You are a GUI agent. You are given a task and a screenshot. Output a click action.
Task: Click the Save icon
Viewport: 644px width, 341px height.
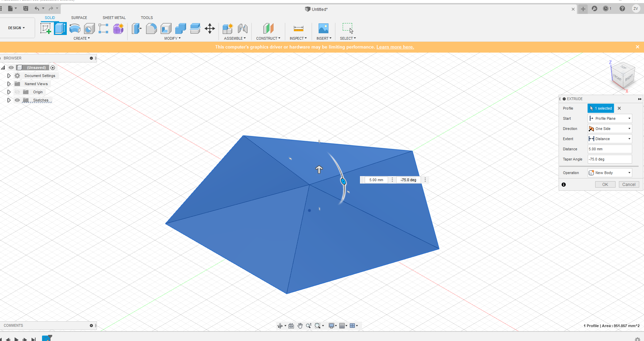pyautogui.click(x=26, y=8)
